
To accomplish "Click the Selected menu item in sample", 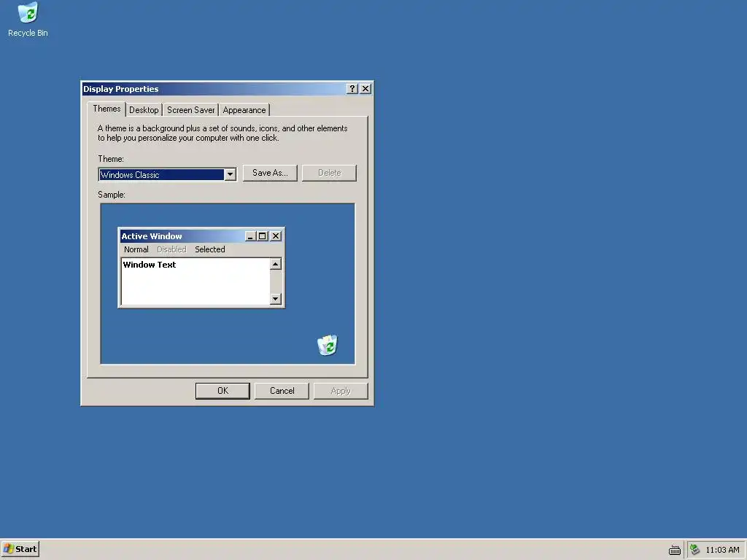I will click(x=209, y=249).
